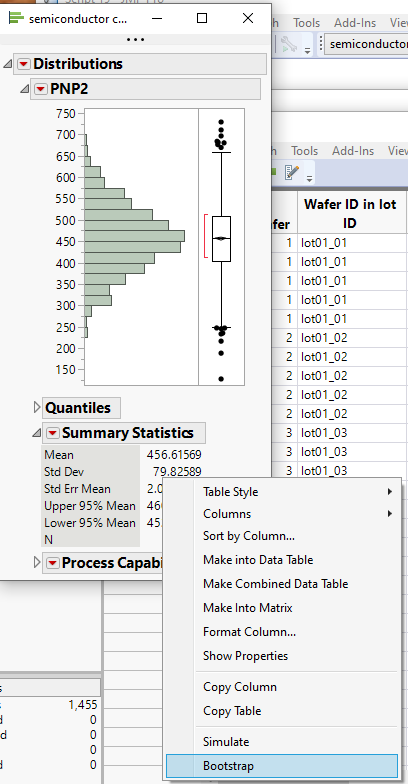Open Add-Ins menu in data table window

(x=353, y=150)
